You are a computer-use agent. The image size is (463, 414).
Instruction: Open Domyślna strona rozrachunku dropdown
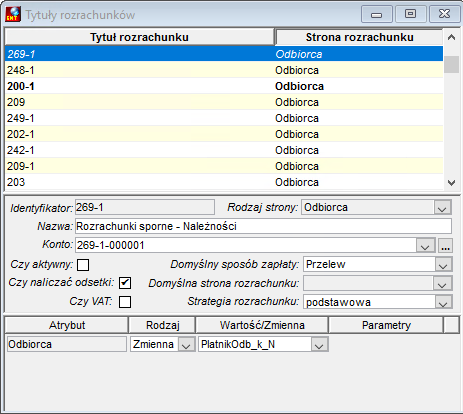coord(442,284)
